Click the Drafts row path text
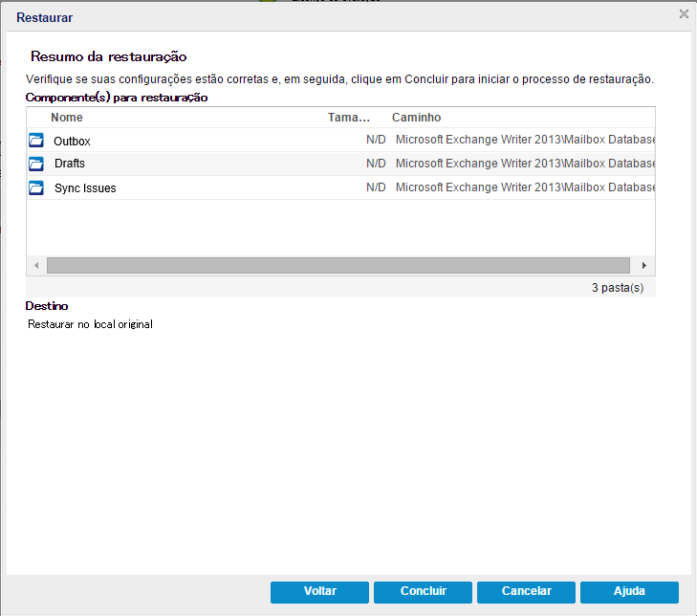The image size is (697, 616). 525,164
